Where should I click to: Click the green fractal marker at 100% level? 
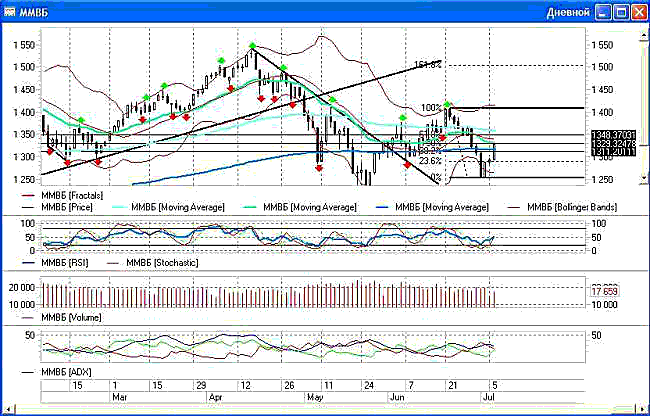click(x=447, y=104)
